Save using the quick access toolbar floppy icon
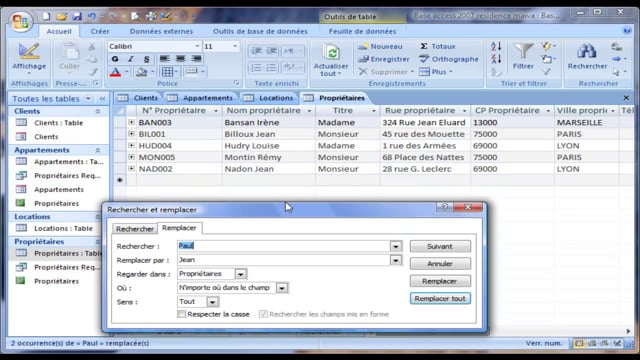 77,16
